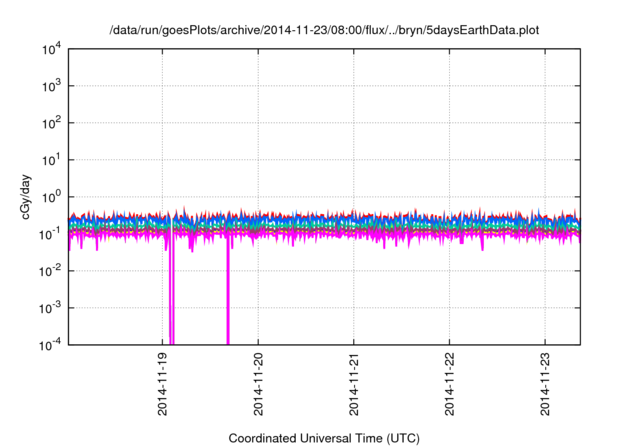
Task: Click the 10^-3 y-axis tick label
Action: pos(50,308)
